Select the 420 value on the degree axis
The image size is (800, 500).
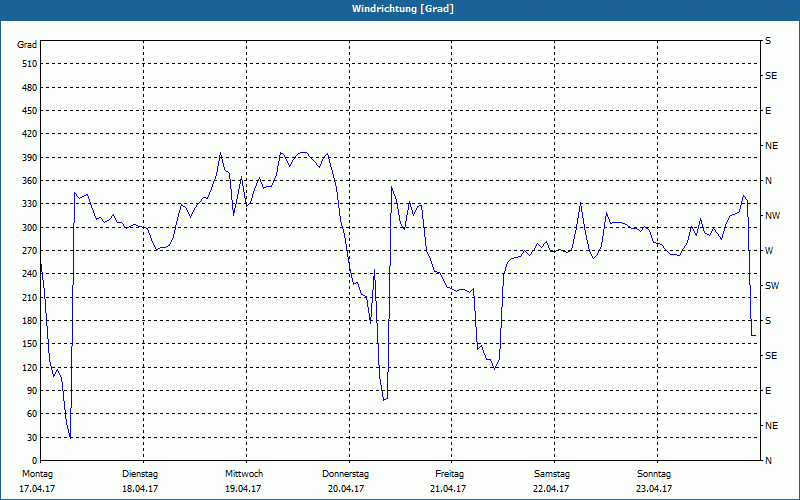coord(30,134)
